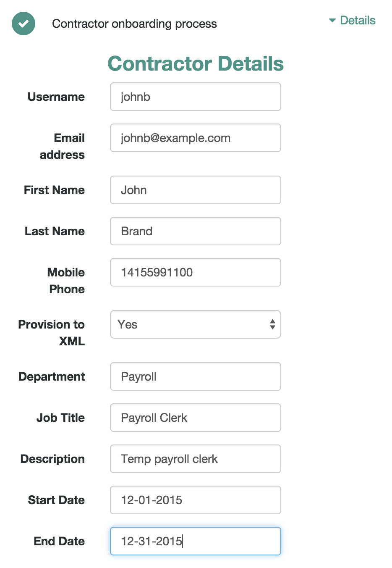
Task: Focus the End Date field
Action: click(196, 541)
